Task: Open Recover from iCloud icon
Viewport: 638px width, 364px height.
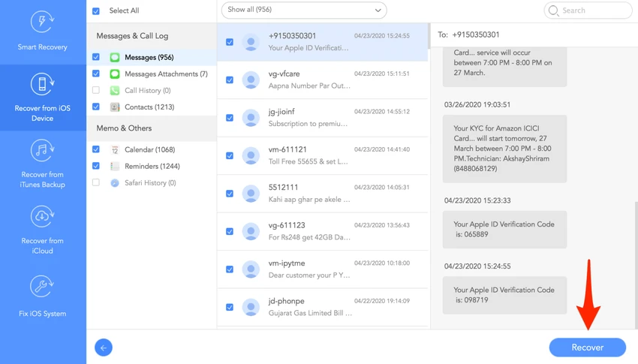Action: coord(42,217)
